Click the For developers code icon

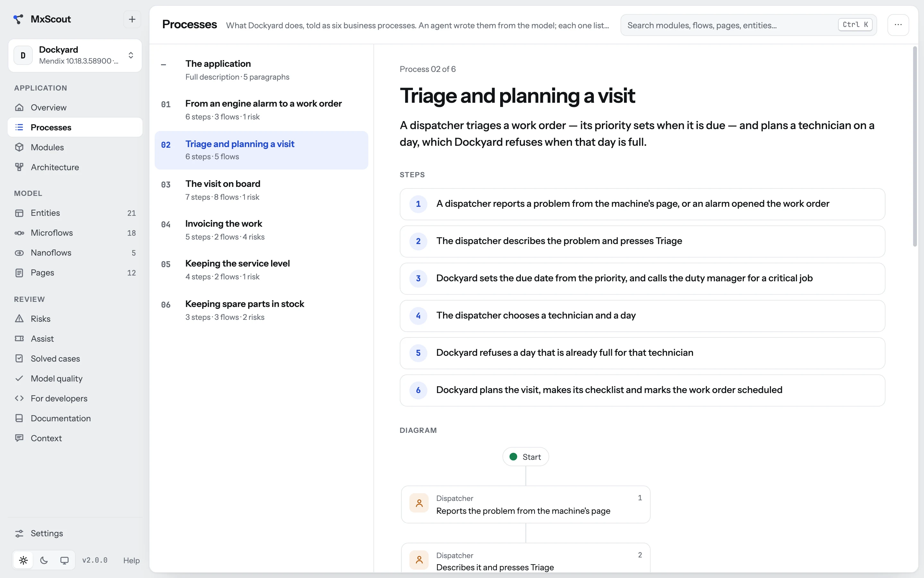pyautogui.click(x=19, y=398)
